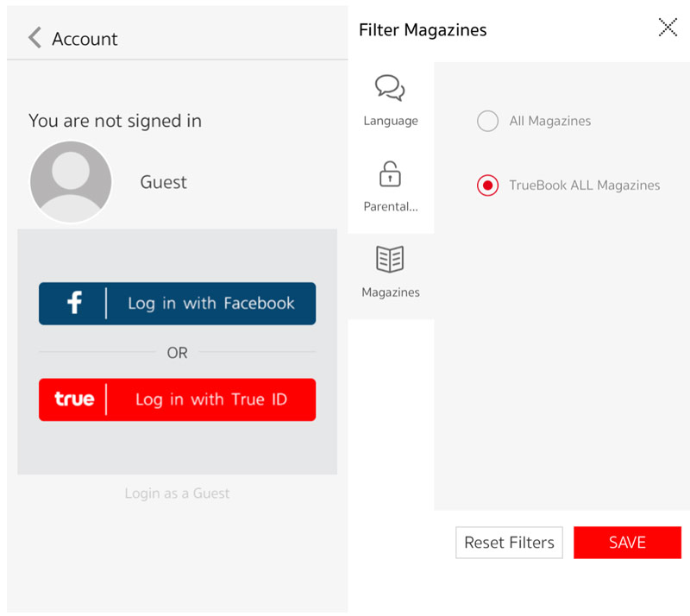Click the Reset Filters button
The width and height of the screenshot is (690, 616).
pos(509,543)
